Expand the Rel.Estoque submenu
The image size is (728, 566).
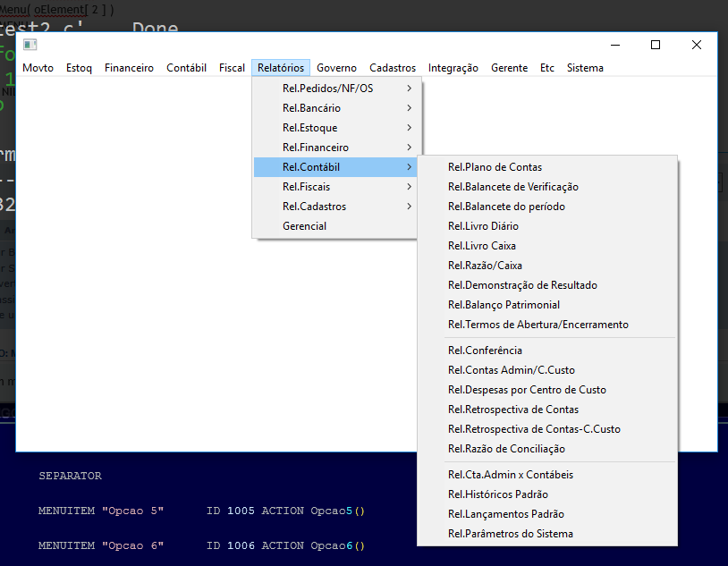point(309,128)
